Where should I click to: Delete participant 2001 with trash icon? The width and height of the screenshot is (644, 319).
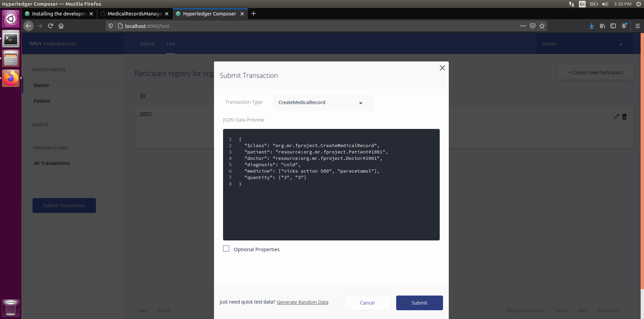(624, 117)
